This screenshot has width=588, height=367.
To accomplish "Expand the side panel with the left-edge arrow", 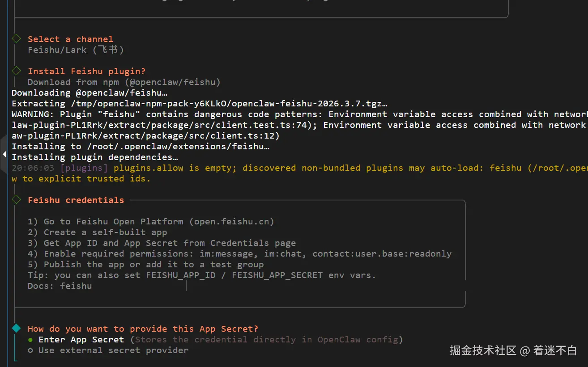I will point(4,154).
